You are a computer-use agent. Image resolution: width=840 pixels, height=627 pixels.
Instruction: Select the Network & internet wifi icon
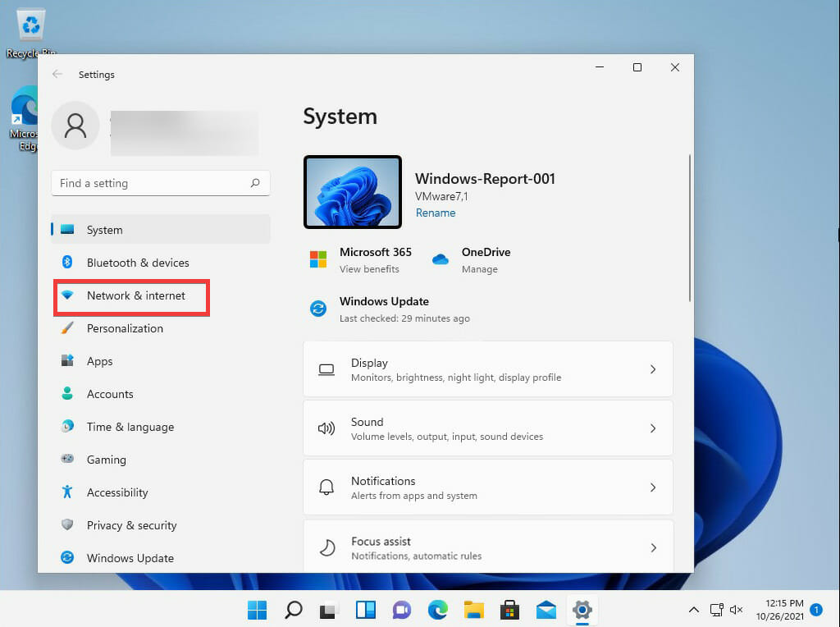pyautogui.click(x=68, y=295)
